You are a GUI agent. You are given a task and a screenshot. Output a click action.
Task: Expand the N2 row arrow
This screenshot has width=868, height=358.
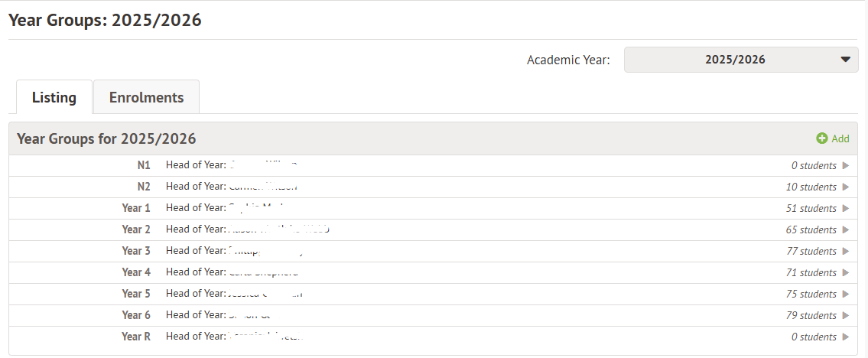[x=845, y=187]
